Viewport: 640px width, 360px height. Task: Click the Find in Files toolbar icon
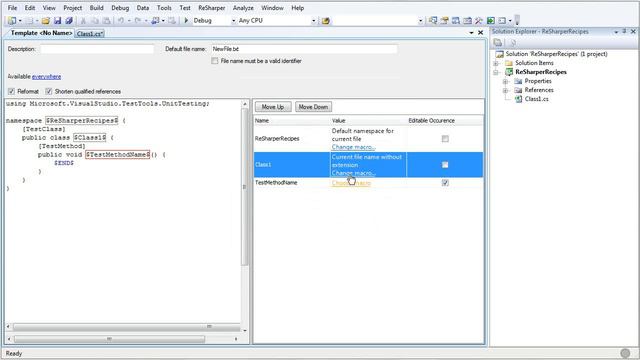tap(325, 20)
